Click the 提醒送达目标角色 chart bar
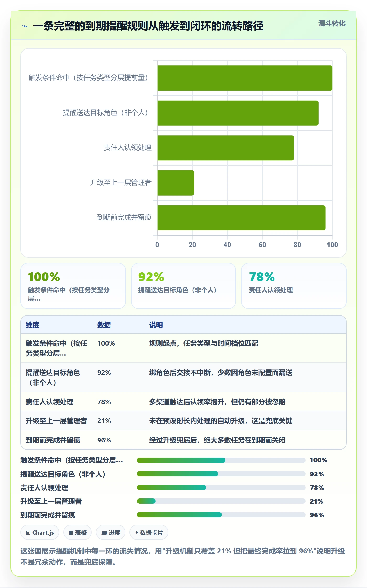This screenshot has width=367, height=588. (x=238, y=113)
